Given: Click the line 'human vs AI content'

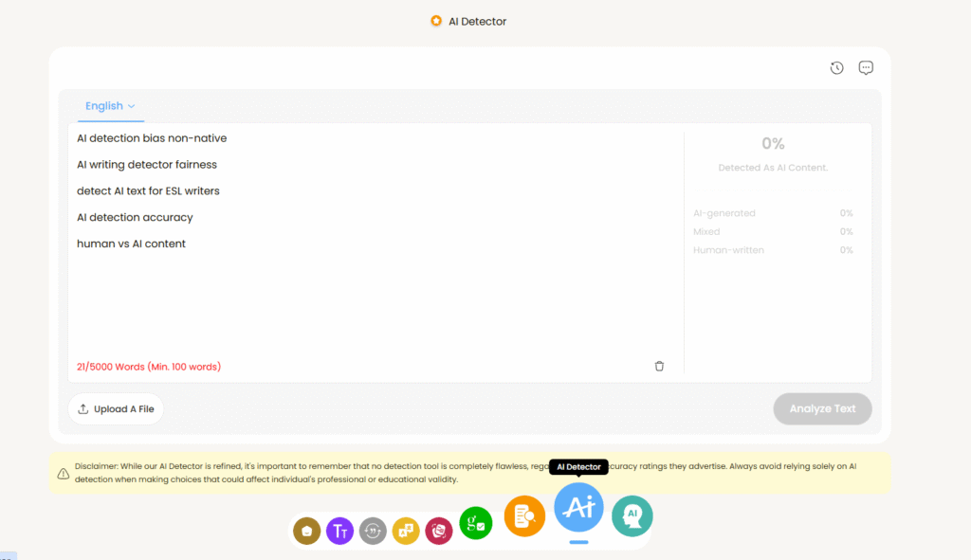Looking at the screenshot, I should pyautogui.click(x=131, y=244).
